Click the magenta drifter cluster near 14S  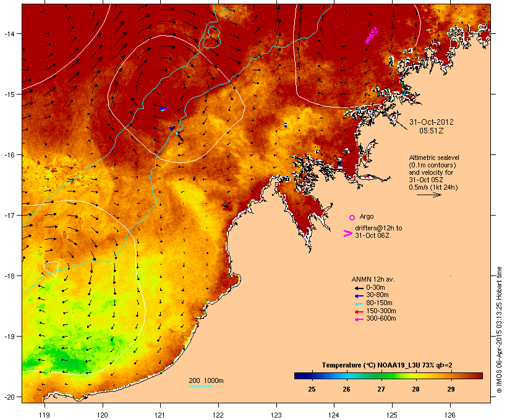point(371,35)
